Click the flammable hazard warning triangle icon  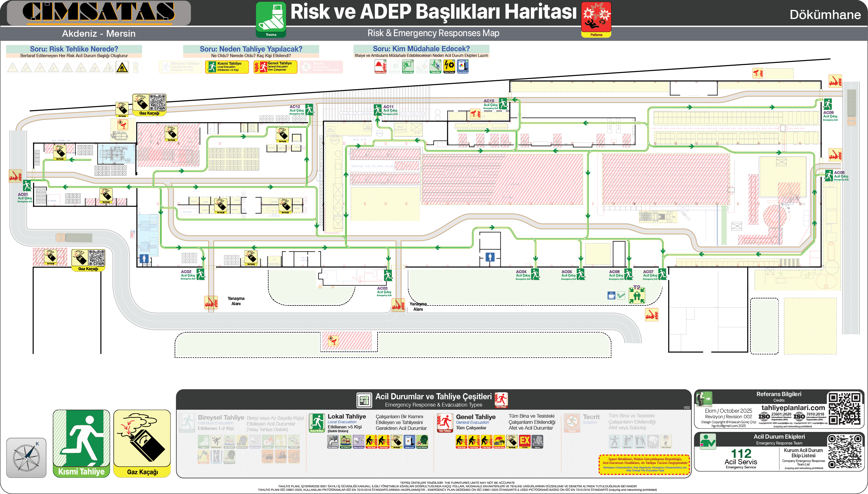point(122,67)
